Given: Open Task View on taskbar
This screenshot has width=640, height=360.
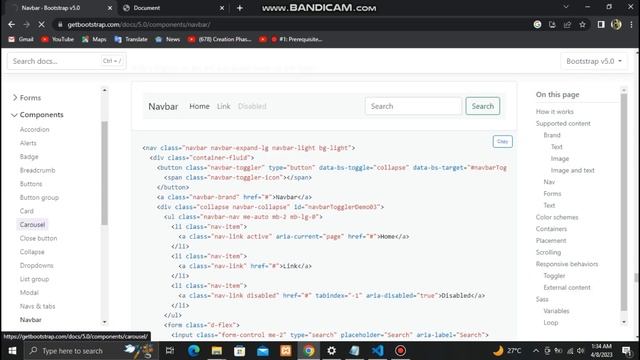Looking at the screenshot, I should tap(170, 351).
